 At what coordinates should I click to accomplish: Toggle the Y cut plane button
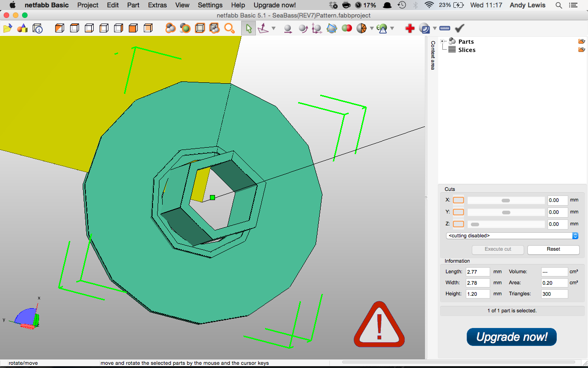(x=458, y=212)
